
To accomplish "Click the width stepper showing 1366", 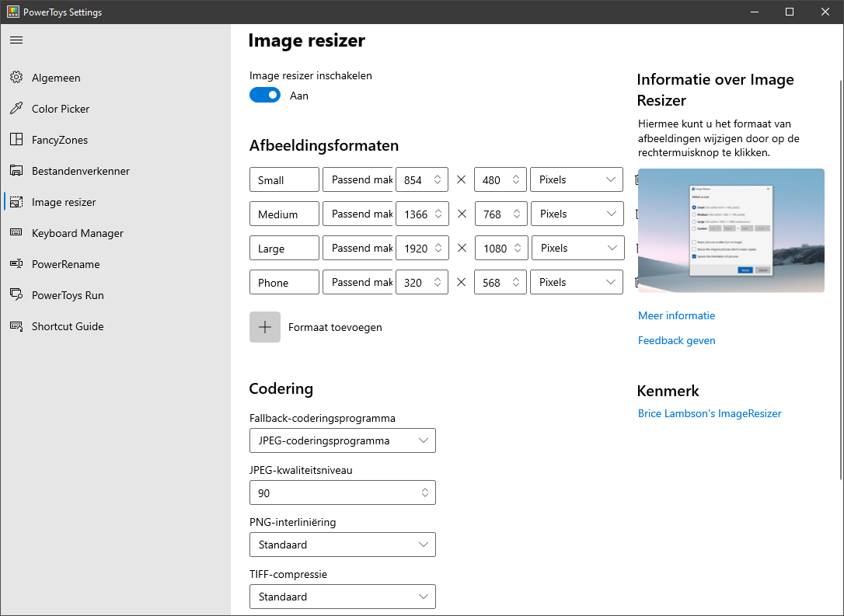I will coord(423,214).
